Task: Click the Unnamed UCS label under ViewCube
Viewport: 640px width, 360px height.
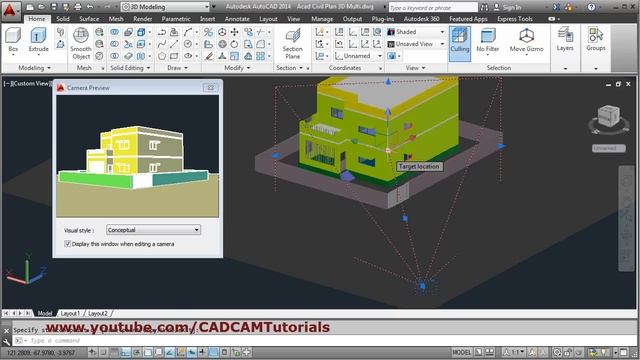Action: coord(608,148)
